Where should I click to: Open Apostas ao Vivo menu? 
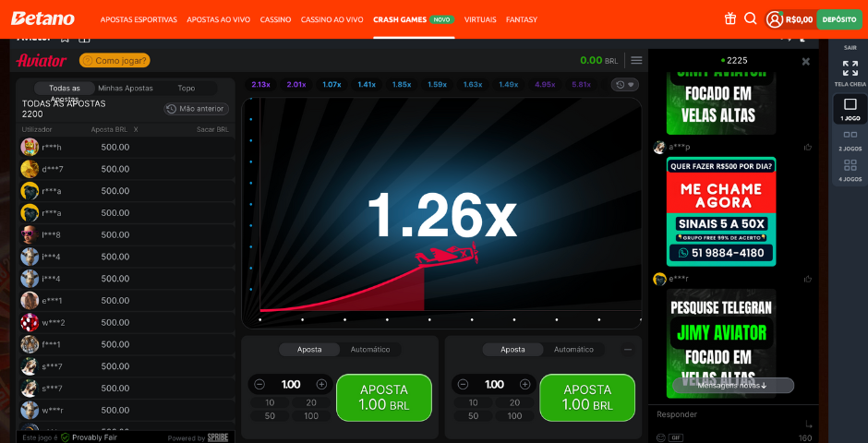[x=219, y=19]
